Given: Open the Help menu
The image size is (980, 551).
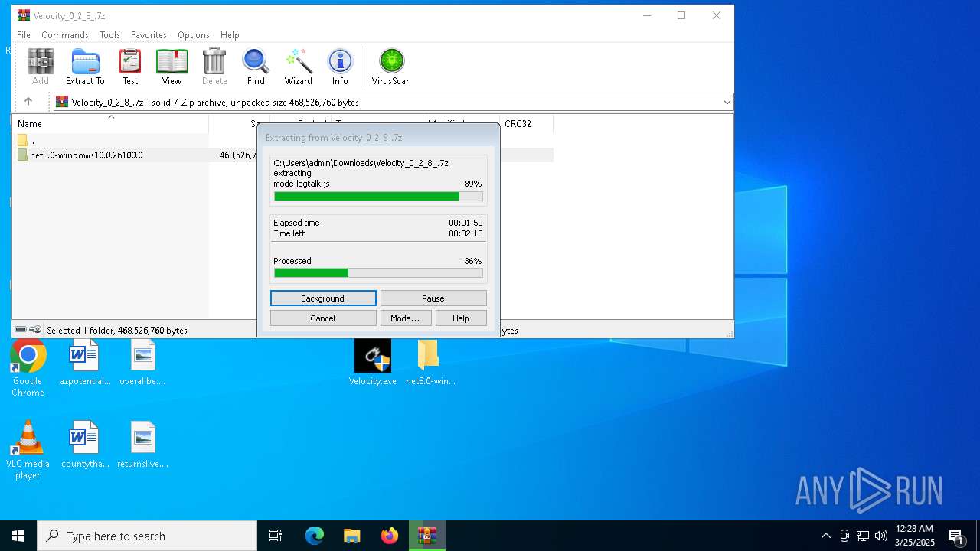Looking at the screenshot, I should [230, 35].
